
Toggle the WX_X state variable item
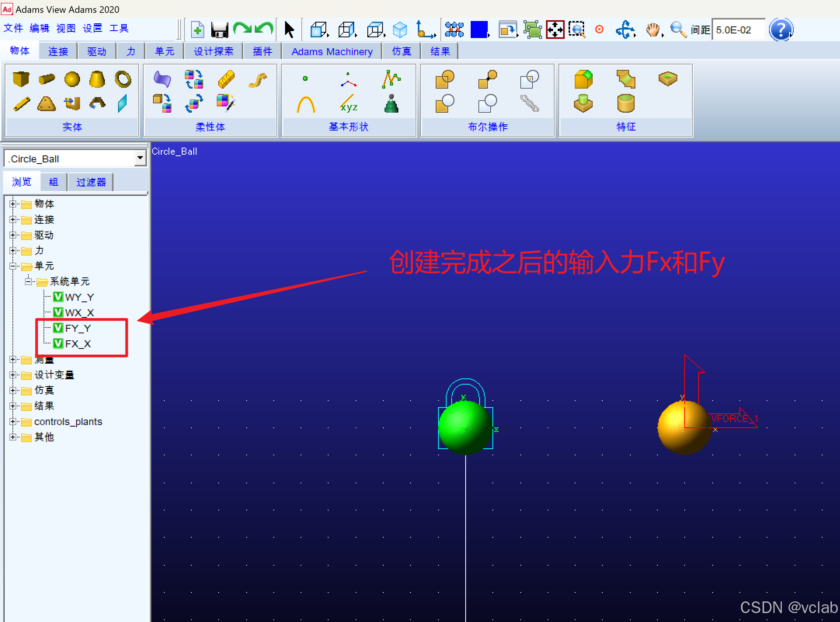(x=79, y=313)
